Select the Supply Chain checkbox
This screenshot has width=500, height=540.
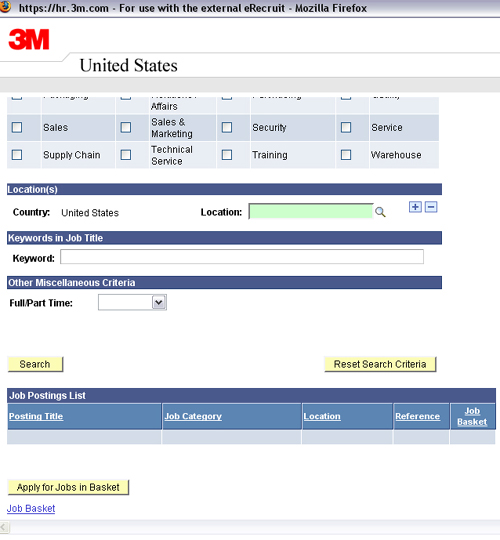(17, 155)
